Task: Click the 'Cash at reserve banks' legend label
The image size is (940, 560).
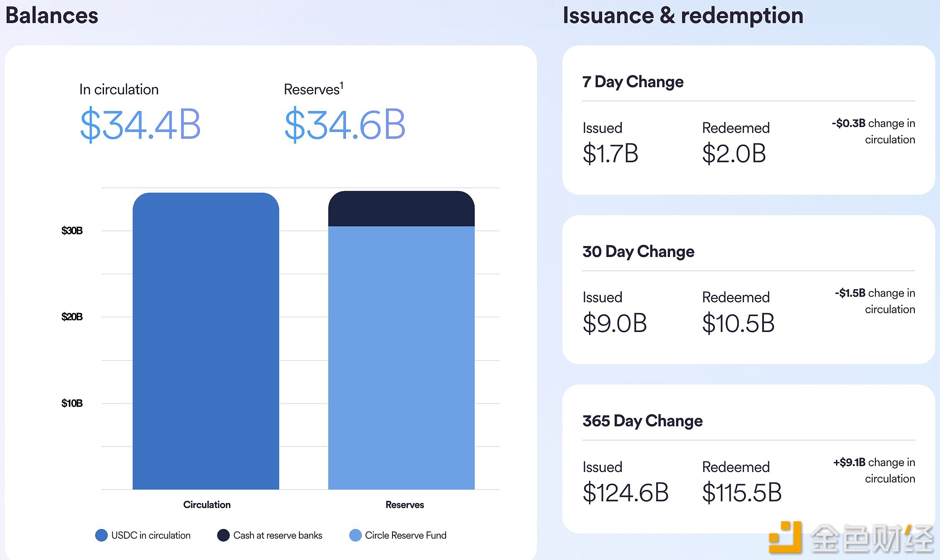Action: point(278,535)
